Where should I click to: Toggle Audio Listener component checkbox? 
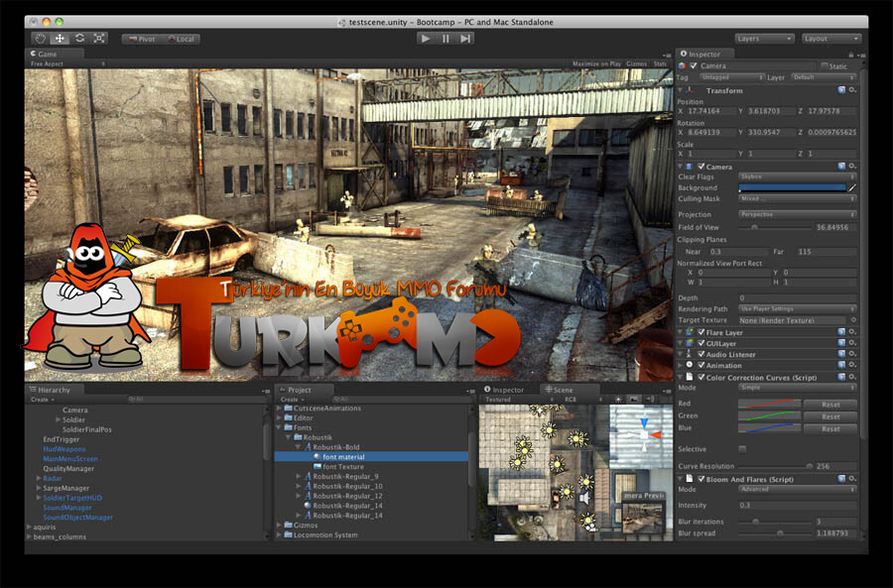702,354
